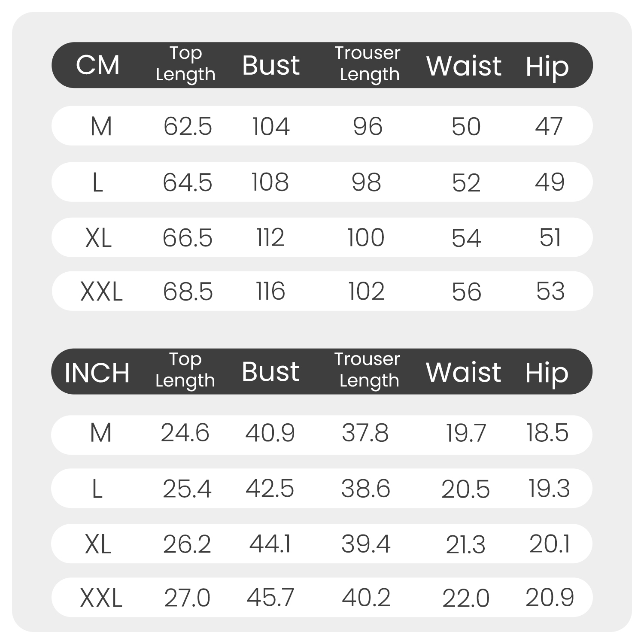Image resolution: width=644 pixels, height=644 pixels.
Task: Click the 39.4 trouser length in inches
Action: tap(366, 544)
